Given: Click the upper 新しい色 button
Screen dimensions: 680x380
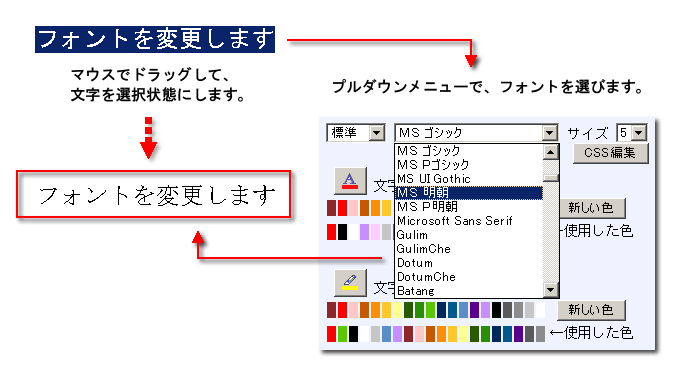Looking at the screenshot, I should coord(591,208).
